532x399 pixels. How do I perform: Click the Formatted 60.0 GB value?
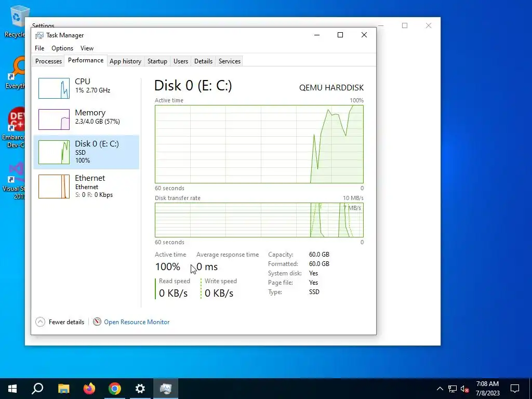[x=319, y=263]
